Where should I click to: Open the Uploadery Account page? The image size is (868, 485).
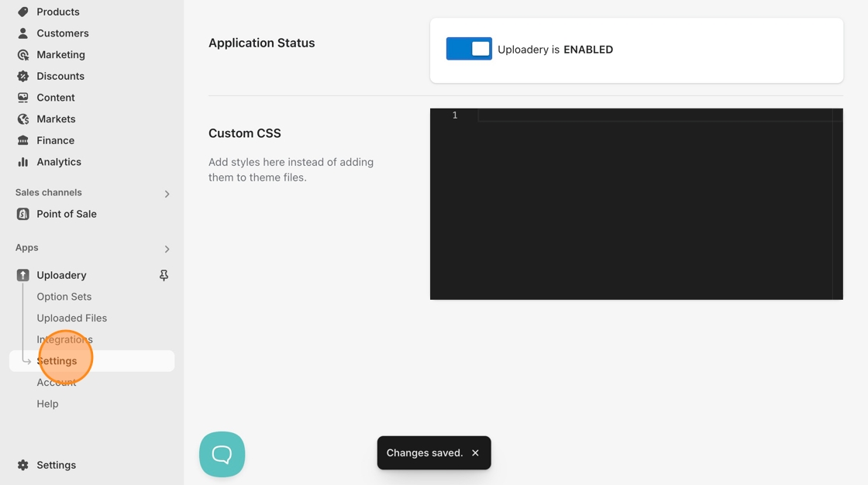tap(56, 383)
